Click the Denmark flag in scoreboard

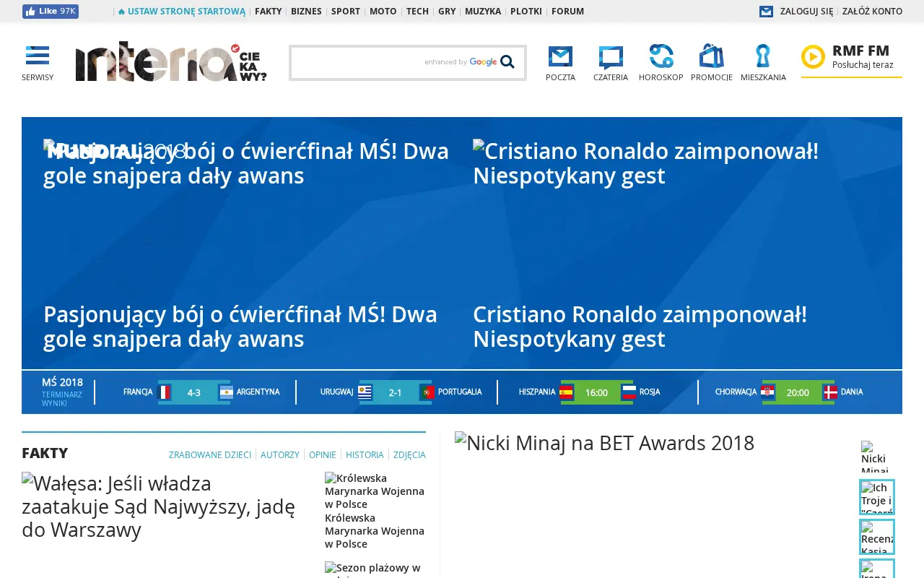(x=830, y=392)
